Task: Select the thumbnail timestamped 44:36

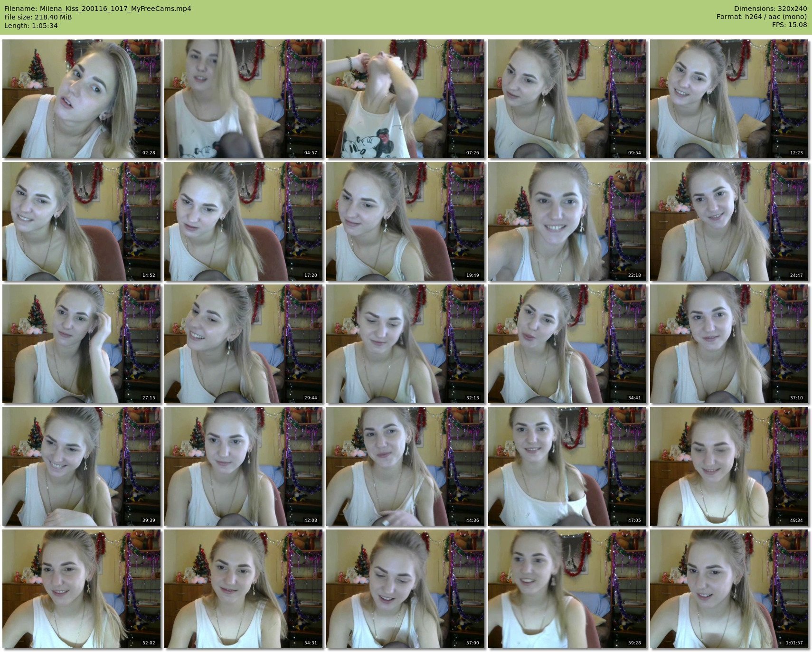Action: (405, 466)
